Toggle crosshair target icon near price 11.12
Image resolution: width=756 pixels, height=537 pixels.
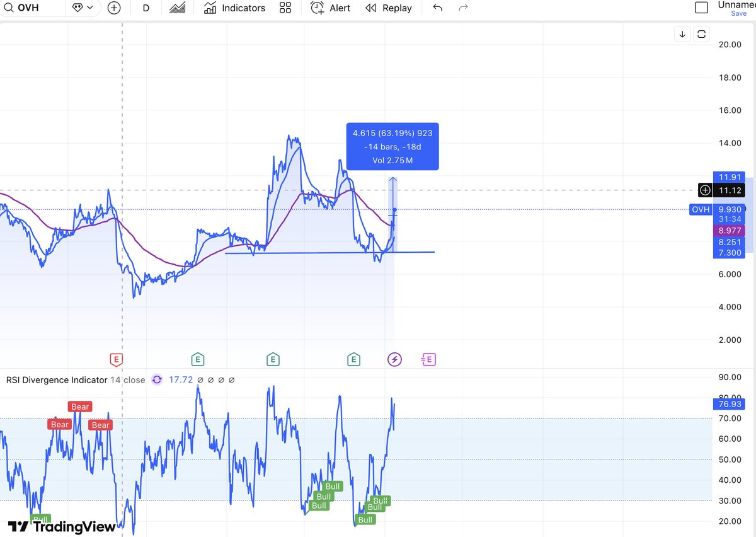[705, 190]
